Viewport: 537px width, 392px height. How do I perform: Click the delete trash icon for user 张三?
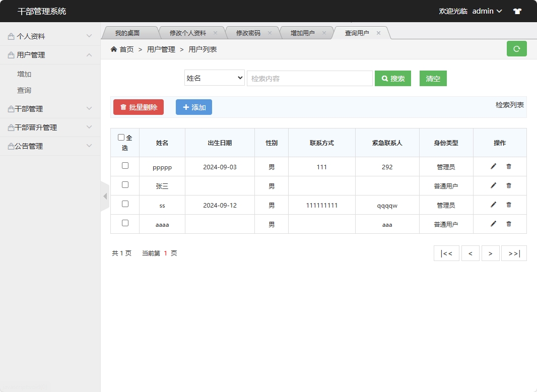(x=508, y=185)
